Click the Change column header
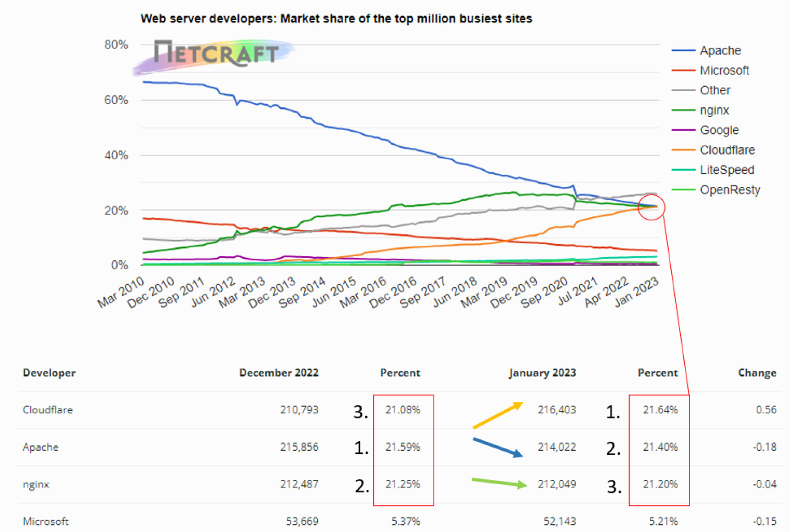Viewport: 790px width, 532px height. tap(757, 373)
